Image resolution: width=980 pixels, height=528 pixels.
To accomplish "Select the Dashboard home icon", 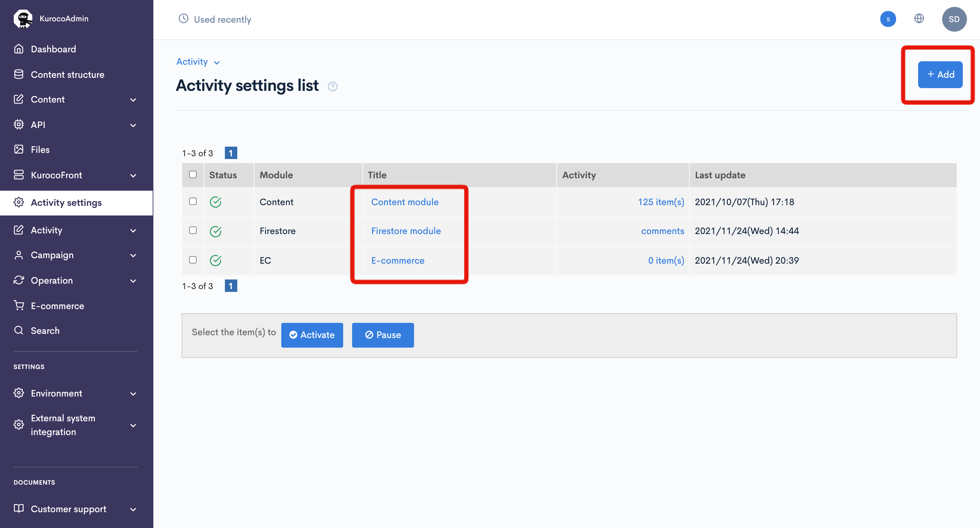I will (19, 49).
